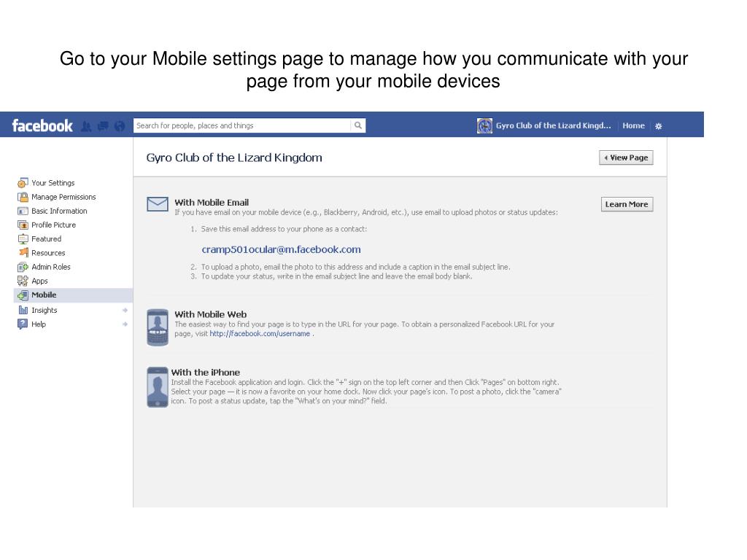Image resolution: width=747 pixels, height=560 pixels.
Task: Open notifications globe icon
Action: [120, 126]
